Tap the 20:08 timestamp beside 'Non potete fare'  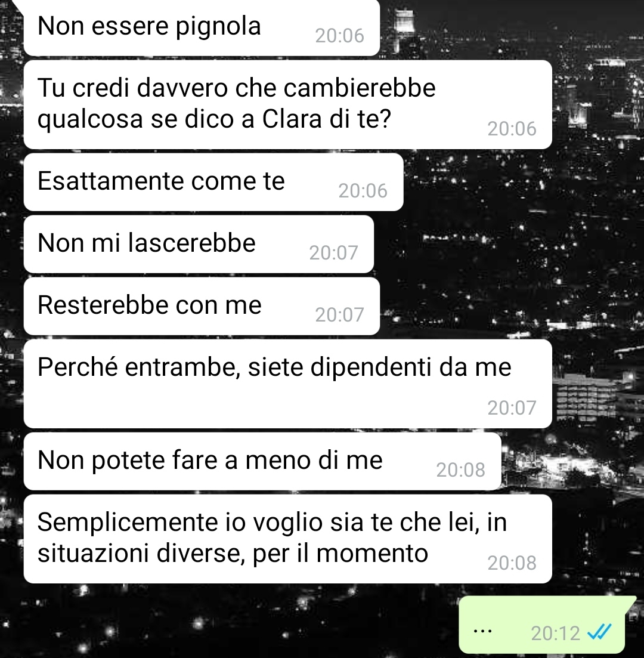point(461,470)
